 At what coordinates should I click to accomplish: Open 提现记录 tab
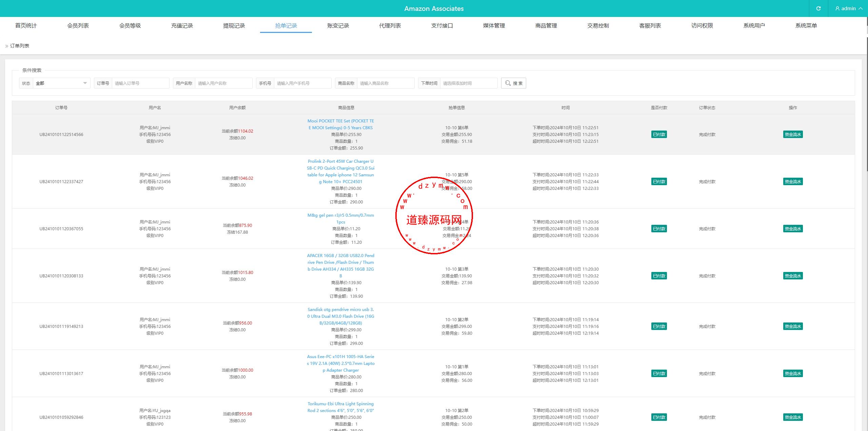[x=234, y=25]
